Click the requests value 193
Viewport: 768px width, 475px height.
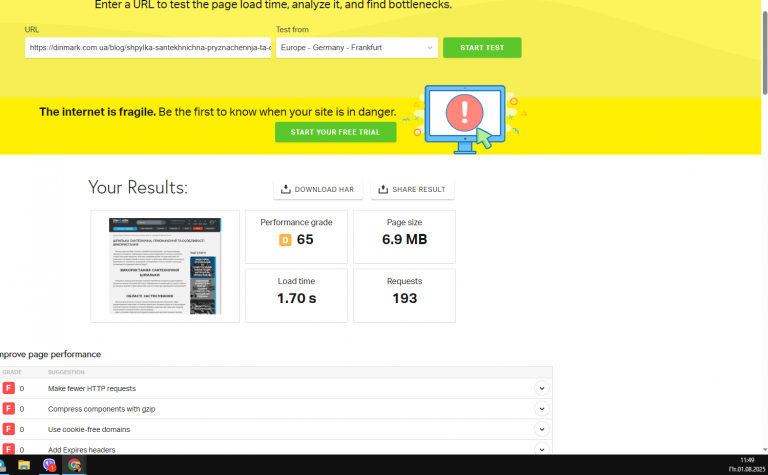405,298
